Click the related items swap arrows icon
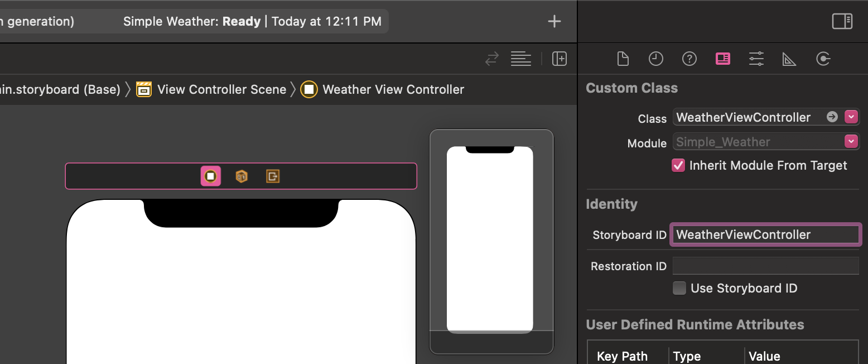The image size is (868, 364). click(491, 59)
